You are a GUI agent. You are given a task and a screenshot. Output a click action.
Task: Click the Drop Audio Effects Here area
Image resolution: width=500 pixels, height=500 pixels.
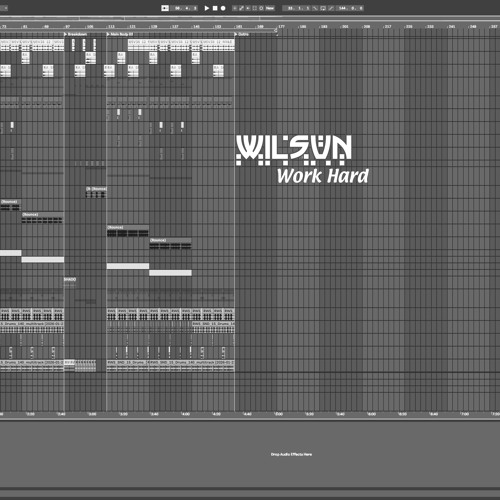291,454
